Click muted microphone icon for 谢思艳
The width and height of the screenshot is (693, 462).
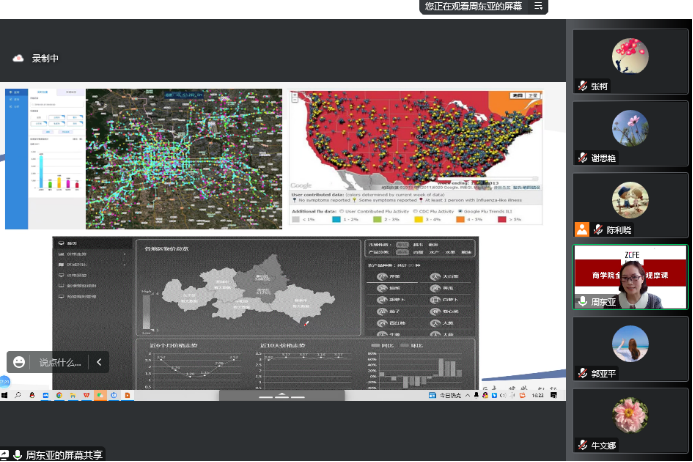pos(581,157)
